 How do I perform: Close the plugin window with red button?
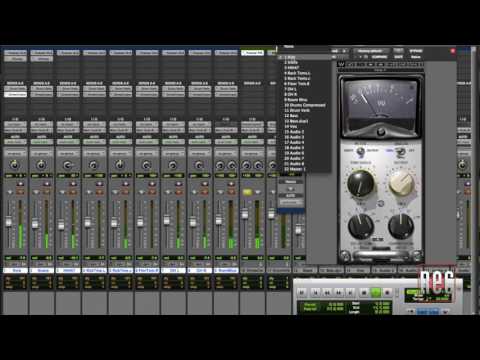[x=453, y=51]
